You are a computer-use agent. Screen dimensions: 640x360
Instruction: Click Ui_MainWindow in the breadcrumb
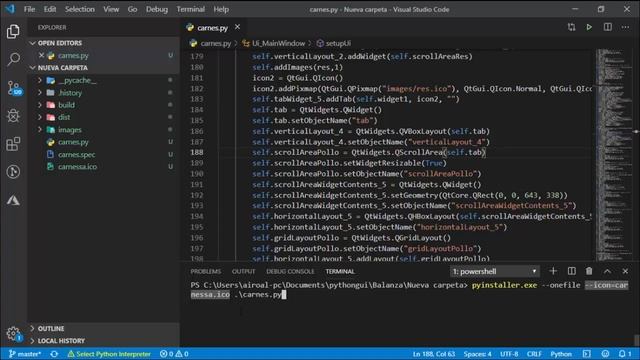pos(278,43)
